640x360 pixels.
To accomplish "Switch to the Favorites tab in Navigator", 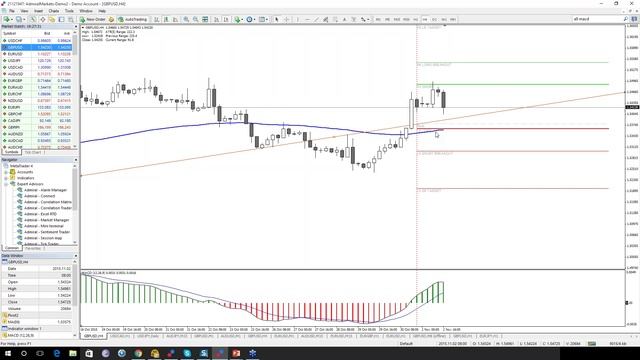I will coord(33,248).
